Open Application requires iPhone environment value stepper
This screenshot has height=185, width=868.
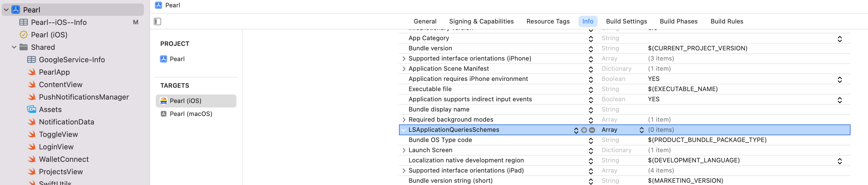(x=839, y=79)
